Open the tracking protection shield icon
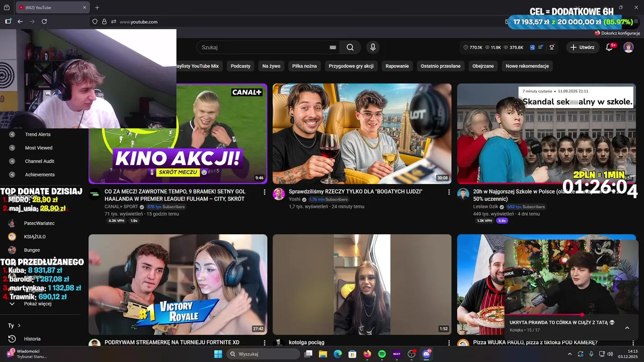The image size is (644, 362). coord(95,22)
